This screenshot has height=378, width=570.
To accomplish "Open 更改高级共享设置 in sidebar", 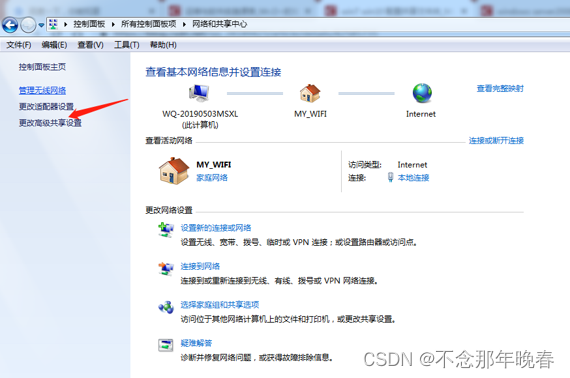I will (x=50, y=123).
